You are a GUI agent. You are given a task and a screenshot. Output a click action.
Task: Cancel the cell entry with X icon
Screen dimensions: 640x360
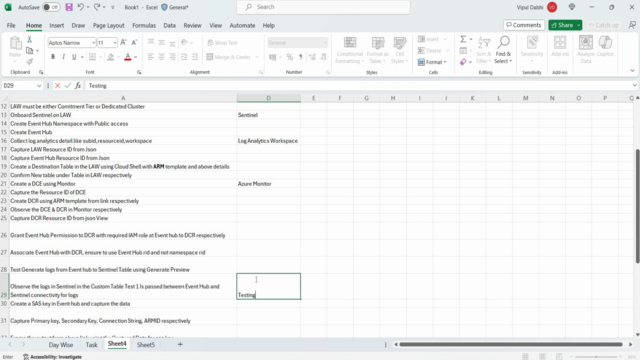[58, 86]
